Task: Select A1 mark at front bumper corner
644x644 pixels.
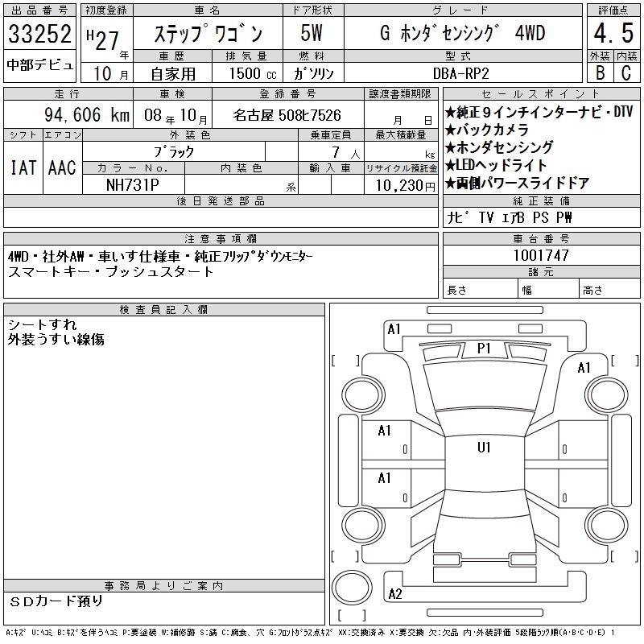Action: click(x=394, y=329)
